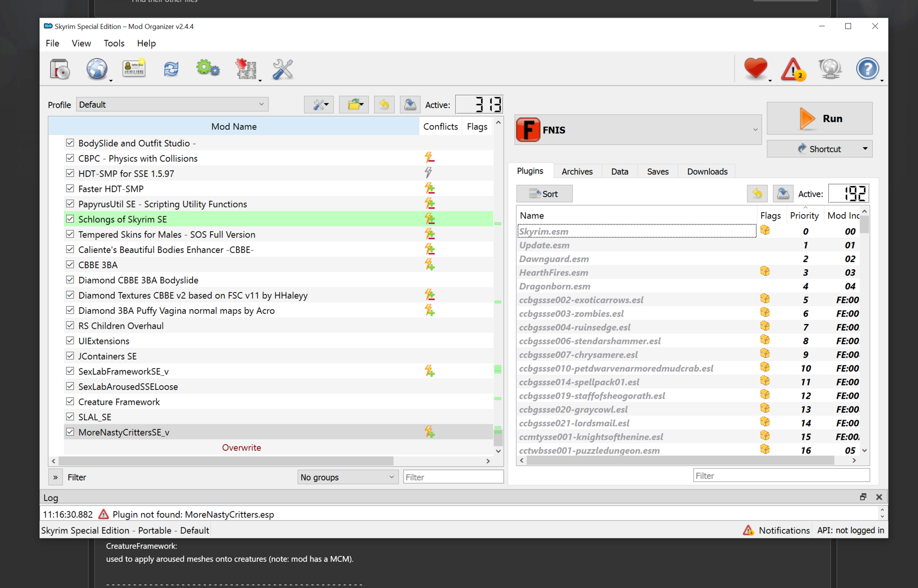
Task: Uncheck BodySlide and Outfit Studio mod
Action: click(70, 143)
